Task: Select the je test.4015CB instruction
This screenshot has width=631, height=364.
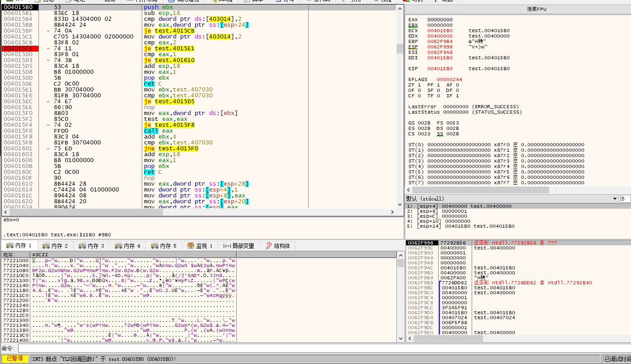Action: (169, 31)
